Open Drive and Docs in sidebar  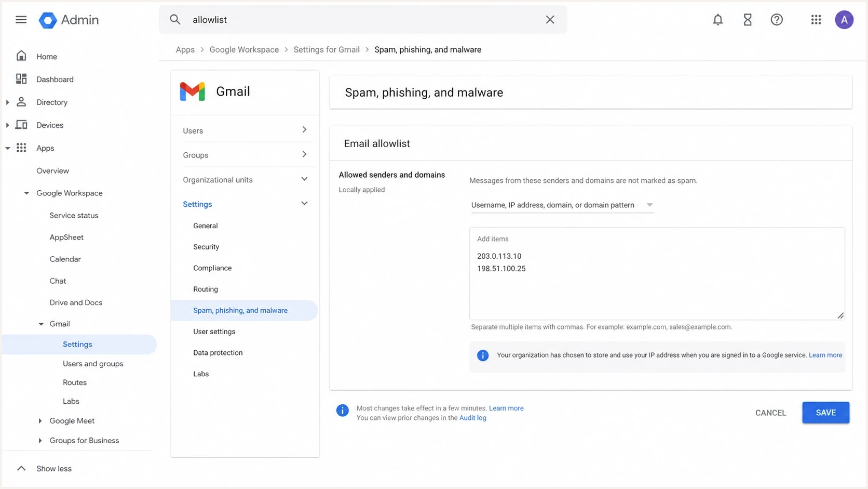point(76,302)
